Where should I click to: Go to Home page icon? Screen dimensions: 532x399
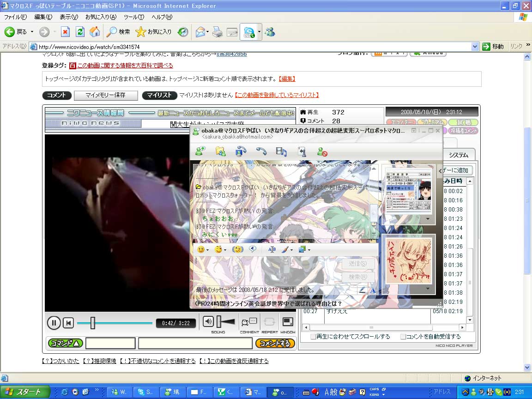point(95,32)
